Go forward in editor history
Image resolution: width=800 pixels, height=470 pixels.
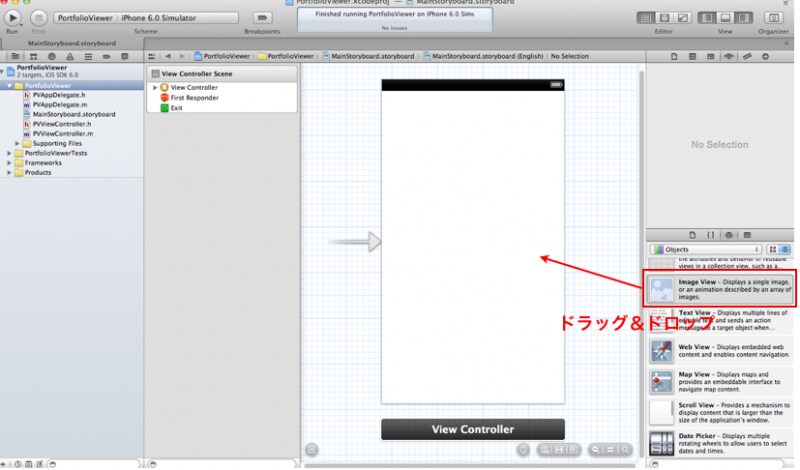pos(182,57)
